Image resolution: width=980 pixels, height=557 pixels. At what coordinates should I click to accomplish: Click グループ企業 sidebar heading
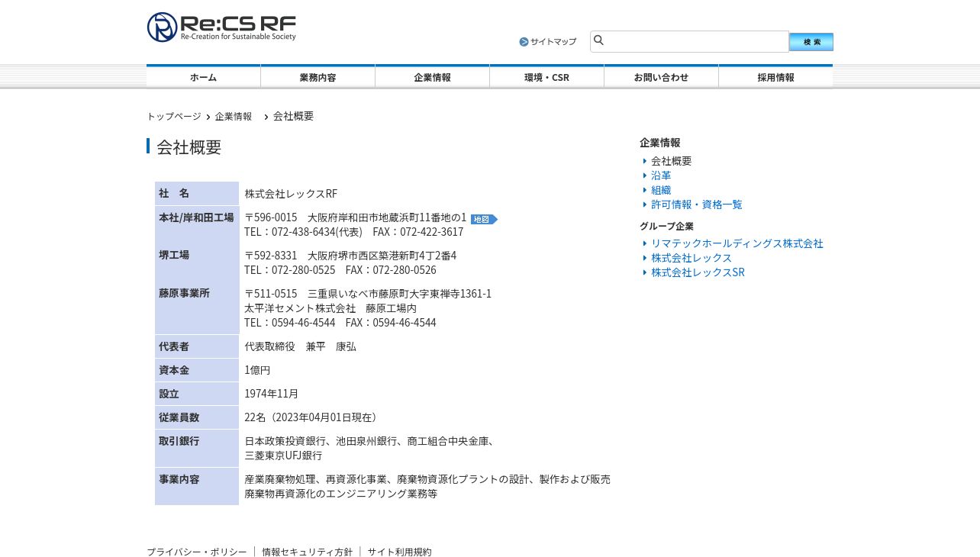(667, 226)
